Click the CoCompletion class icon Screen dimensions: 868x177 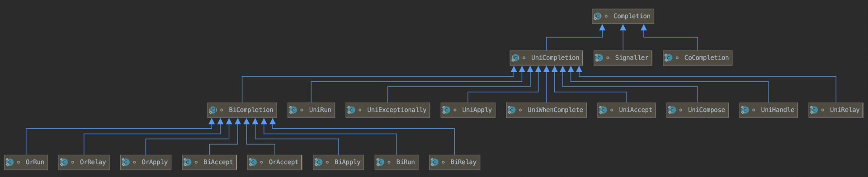668,58
